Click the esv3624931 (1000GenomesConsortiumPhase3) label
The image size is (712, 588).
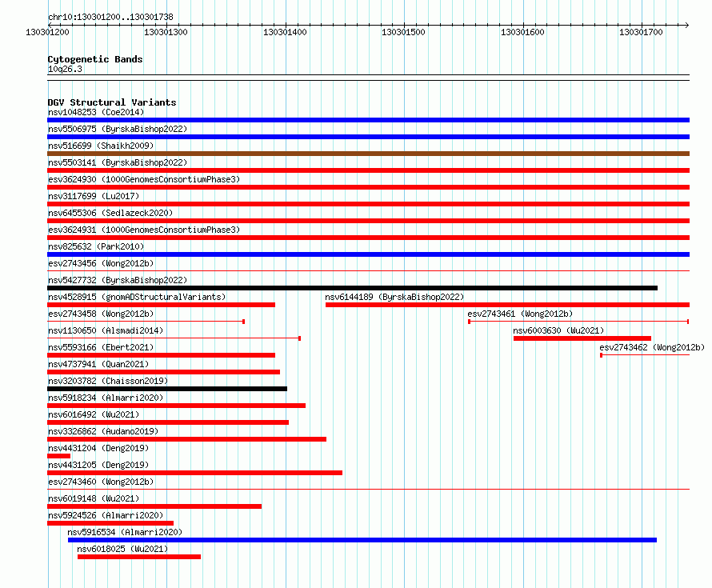click(x=144, y=230)
